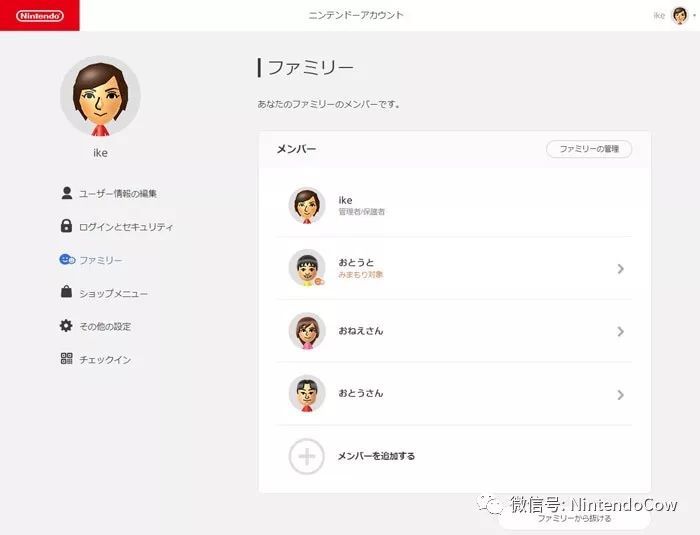Click the ike username under the large avatar

[x=100, y=153]
